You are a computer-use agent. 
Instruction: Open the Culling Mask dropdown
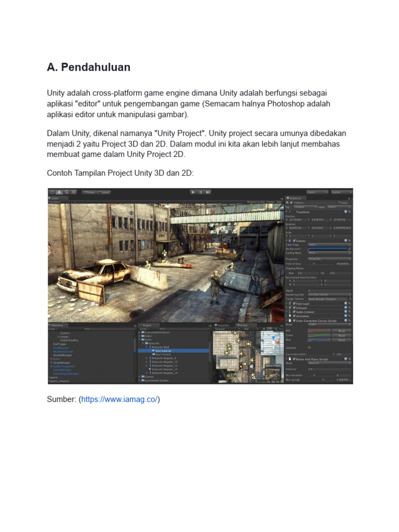point(329,253)
